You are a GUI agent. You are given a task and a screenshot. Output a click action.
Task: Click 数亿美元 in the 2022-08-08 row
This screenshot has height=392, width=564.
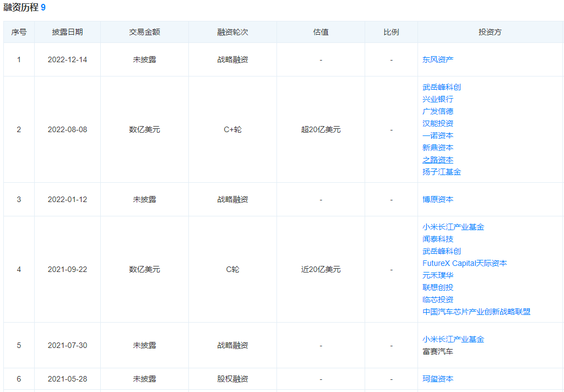point(145,129)
